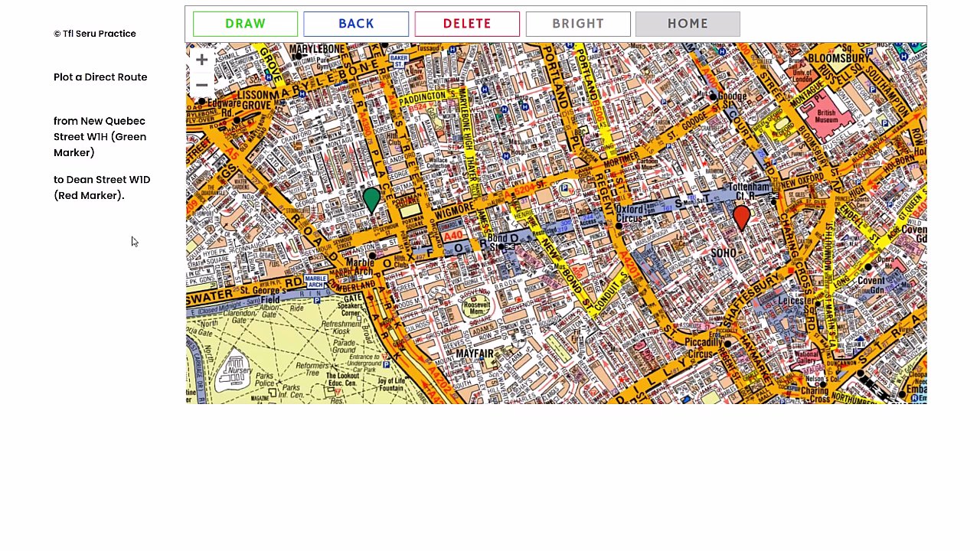Zoom out with the minus icon
The image size is (980, 551).
click(x=201, y=85)
